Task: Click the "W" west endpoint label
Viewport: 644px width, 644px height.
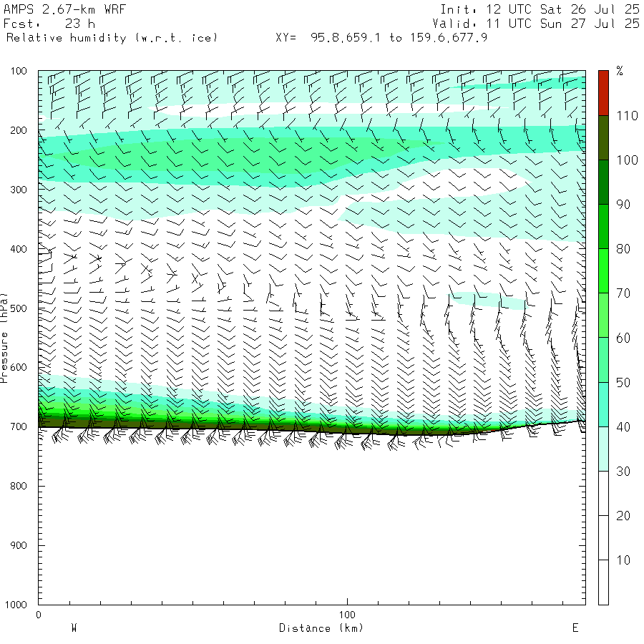Action: click(x=74, y=628)
